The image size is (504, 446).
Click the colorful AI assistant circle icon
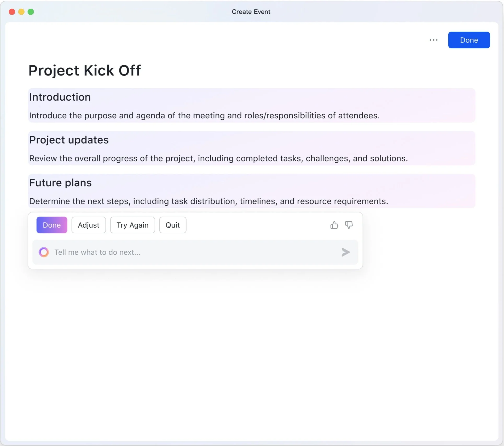coord(44,252)
